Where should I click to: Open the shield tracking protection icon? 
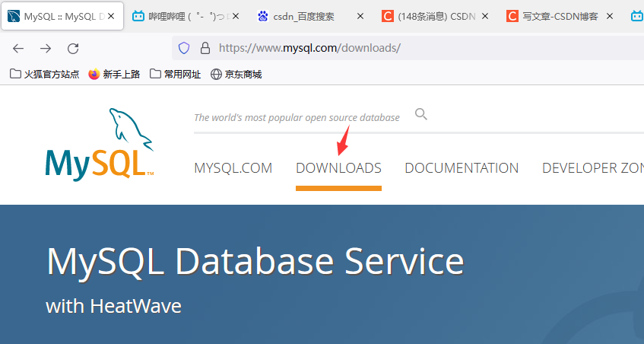click(x=184, y=48)
